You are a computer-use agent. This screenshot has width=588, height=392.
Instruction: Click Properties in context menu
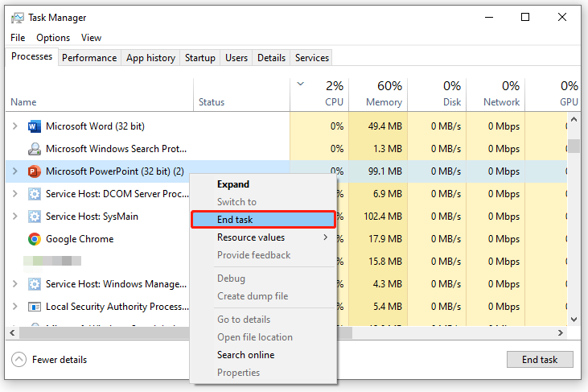tap(263, 373)
